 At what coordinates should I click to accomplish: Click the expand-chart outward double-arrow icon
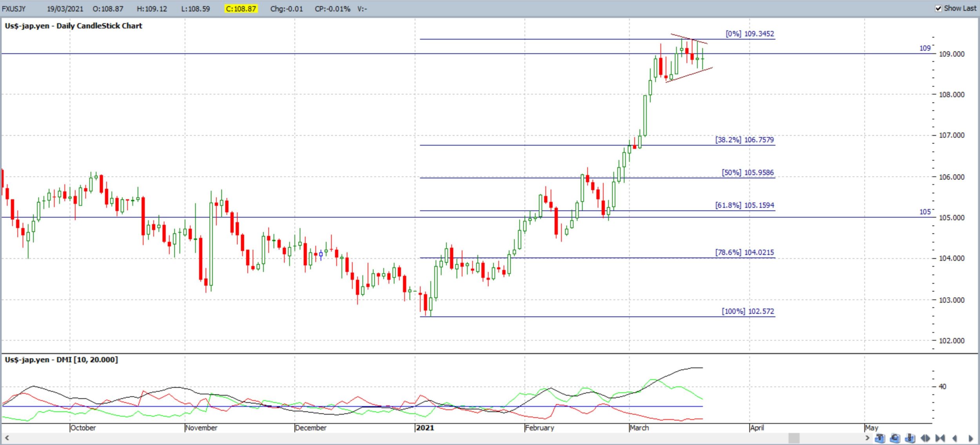tap(926, 438)
